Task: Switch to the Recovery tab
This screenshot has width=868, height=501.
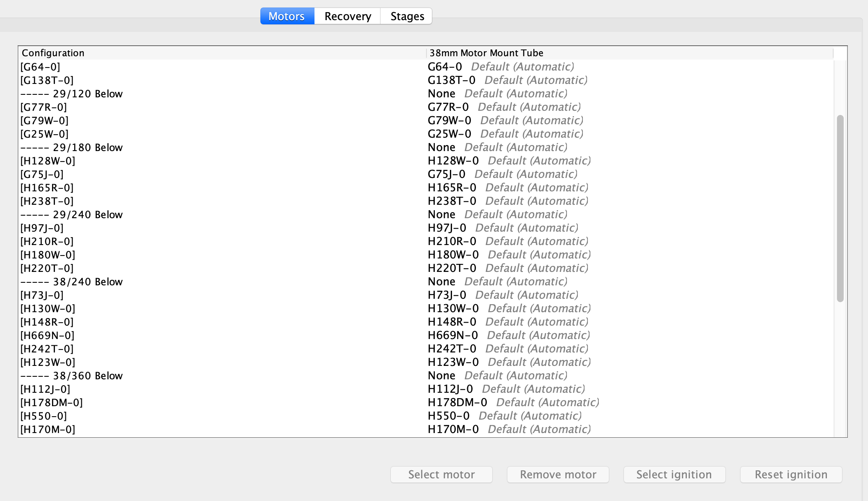Action: (x=347, y=16)
